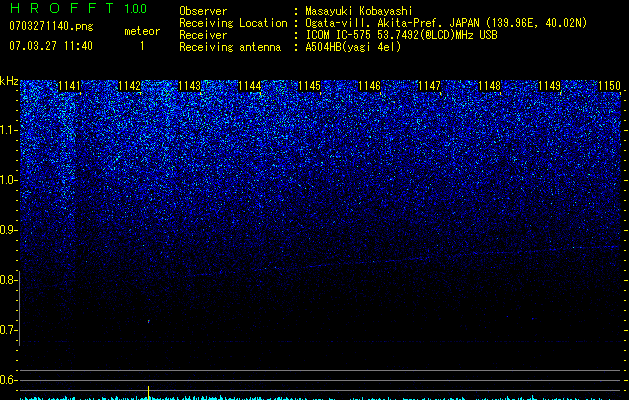629x400 pixels.
Task: Click the yellow meteor spike on signal trace
Action: coord(149,393)
